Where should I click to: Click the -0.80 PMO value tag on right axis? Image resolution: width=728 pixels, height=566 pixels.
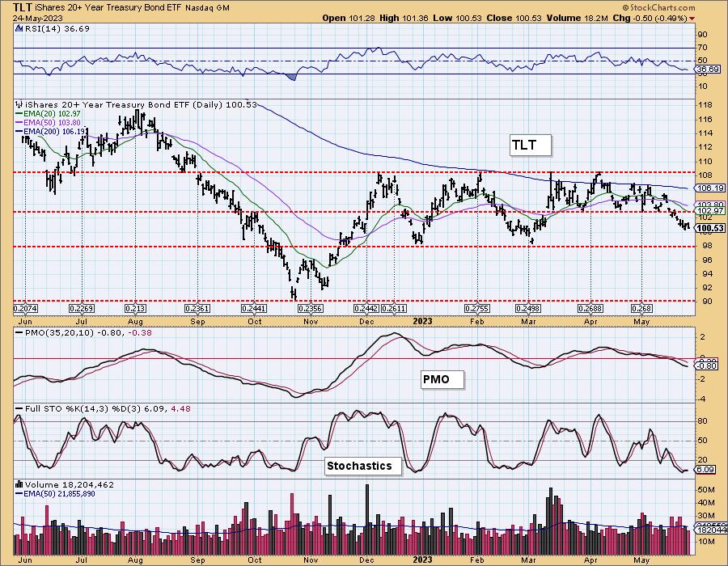pyautogui.click(x=708, y=366)
